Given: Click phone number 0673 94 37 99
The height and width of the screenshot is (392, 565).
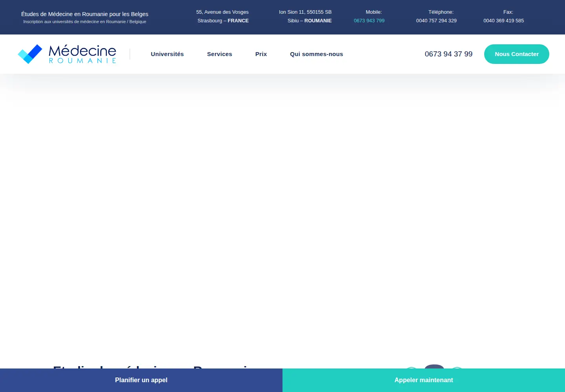Looking at the screenshot, I should click(448, 54).
